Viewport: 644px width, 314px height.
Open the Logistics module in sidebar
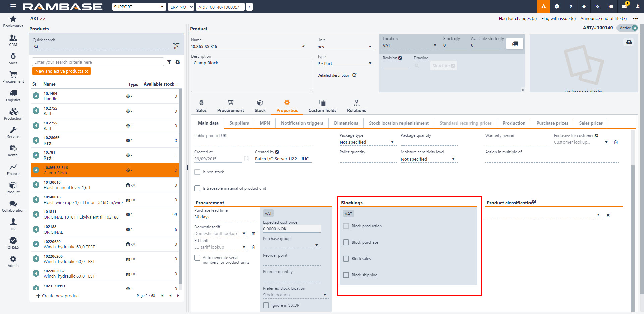tap(13, 96)
